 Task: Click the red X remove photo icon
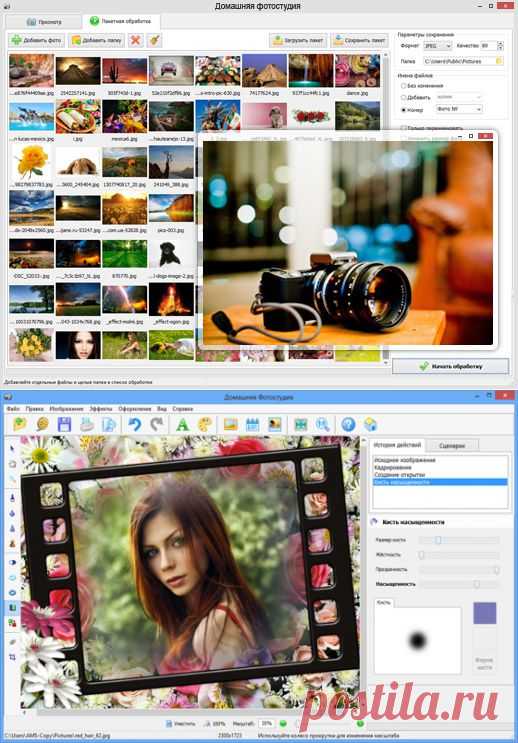(x=136, y=40)
